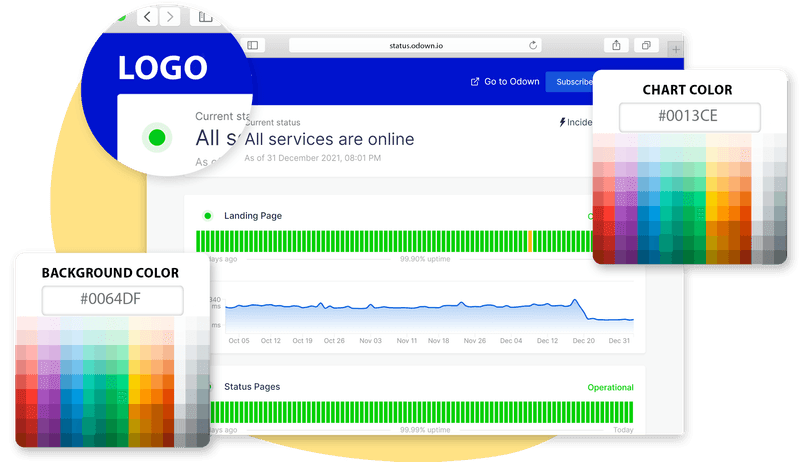
Task: Click the Operational status label for Status Pages
Action: (610, 388)
